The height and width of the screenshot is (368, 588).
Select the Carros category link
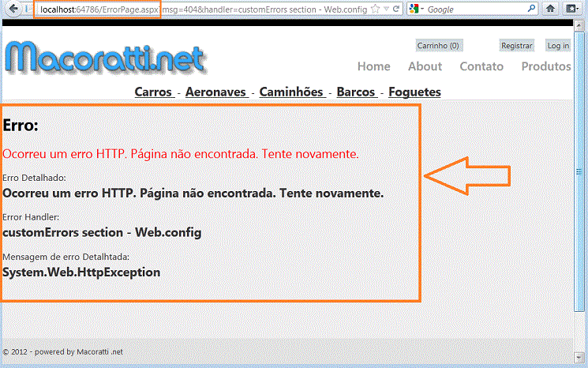pos(154,92)
